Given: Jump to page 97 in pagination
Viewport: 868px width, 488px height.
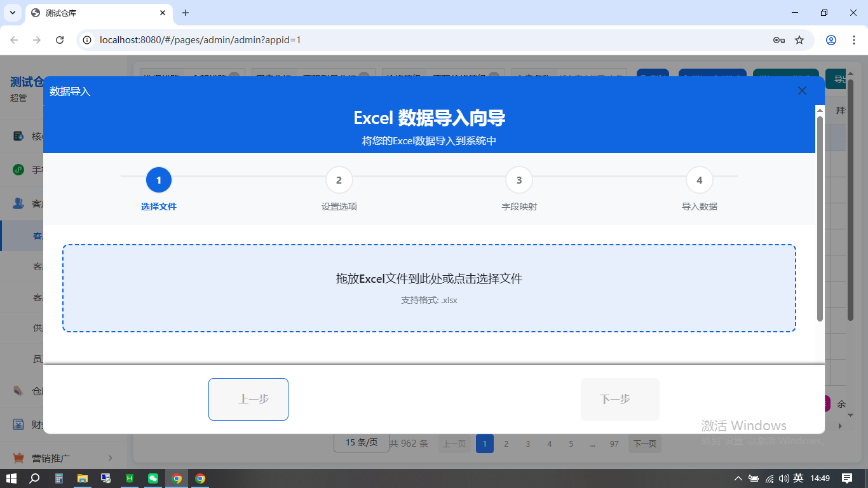Looking at the screenshot, I should click(x=614, y=444).
